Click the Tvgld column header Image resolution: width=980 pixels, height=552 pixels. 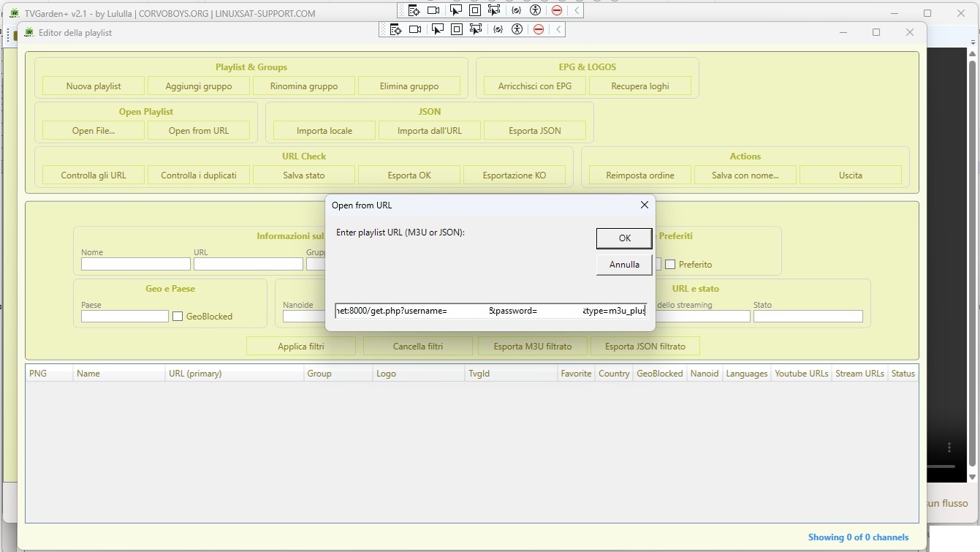[x=512, y=374]
